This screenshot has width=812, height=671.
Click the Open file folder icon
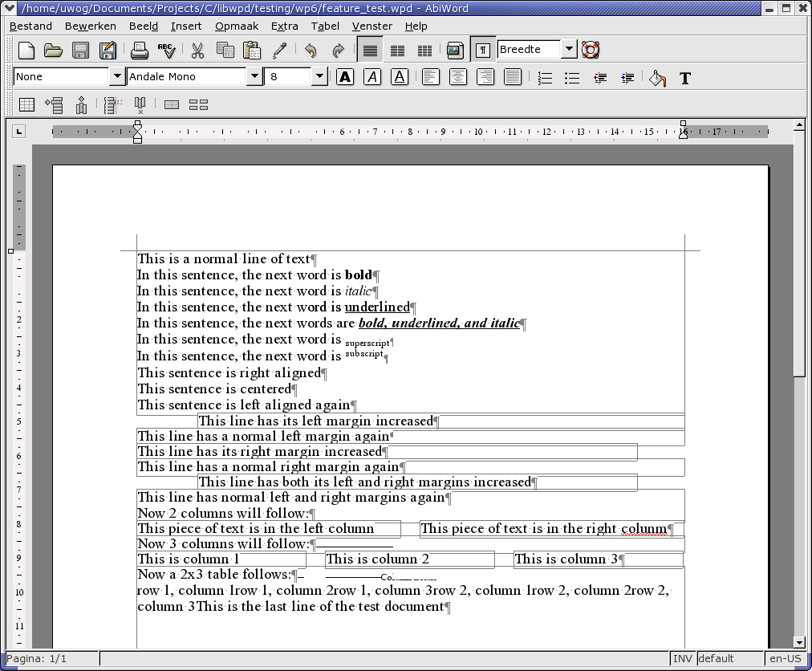[x=54, y=51]
